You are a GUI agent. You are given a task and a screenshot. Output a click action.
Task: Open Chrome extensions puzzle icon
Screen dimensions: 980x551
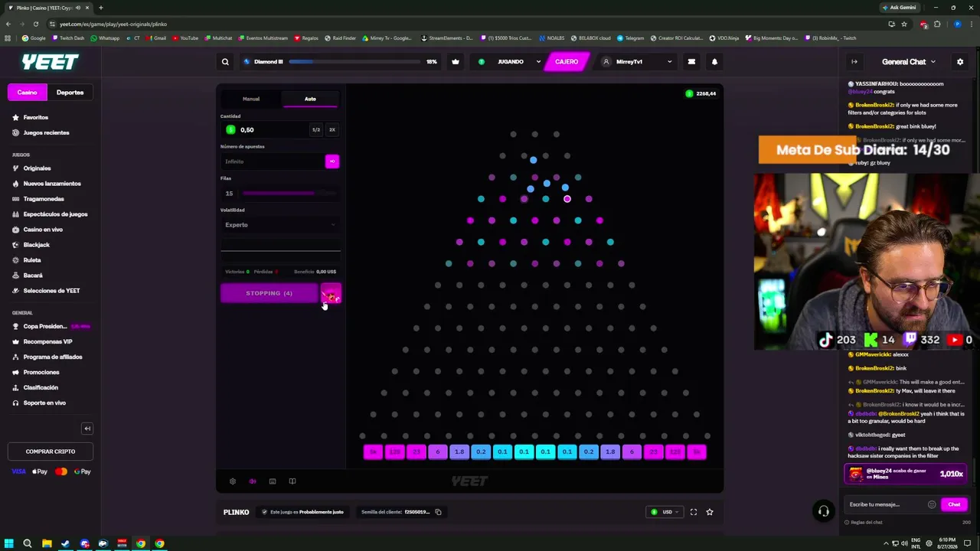(937, 24)
